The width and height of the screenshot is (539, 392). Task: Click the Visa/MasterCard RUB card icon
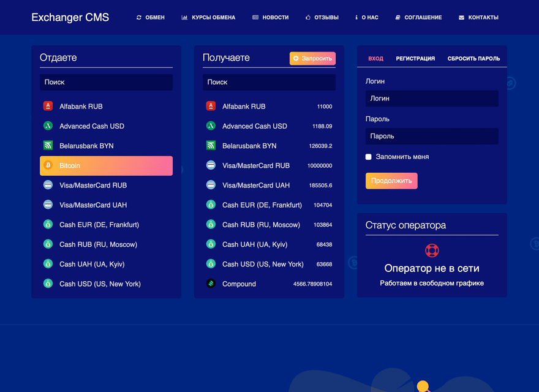pos(48,185)
